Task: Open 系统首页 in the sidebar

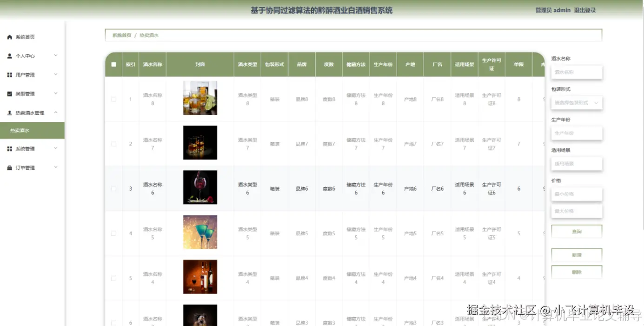Action: click(32, 37)
